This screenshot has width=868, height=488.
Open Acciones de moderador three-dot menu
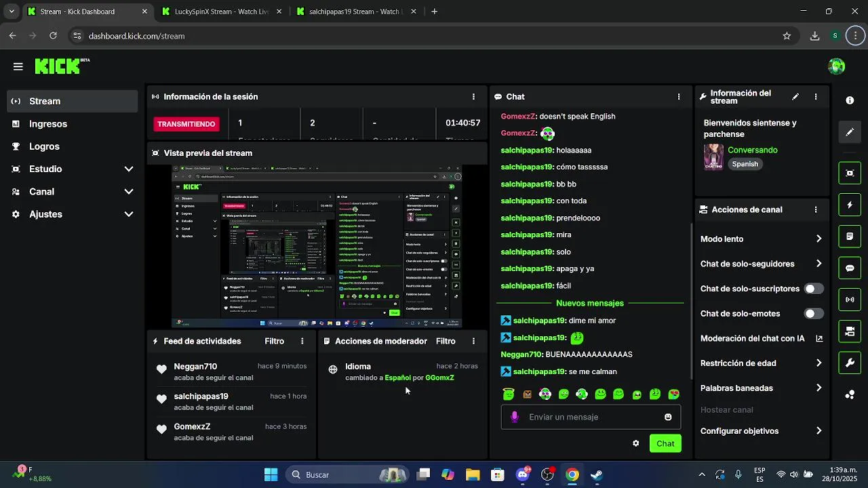(x=473, y=342)
